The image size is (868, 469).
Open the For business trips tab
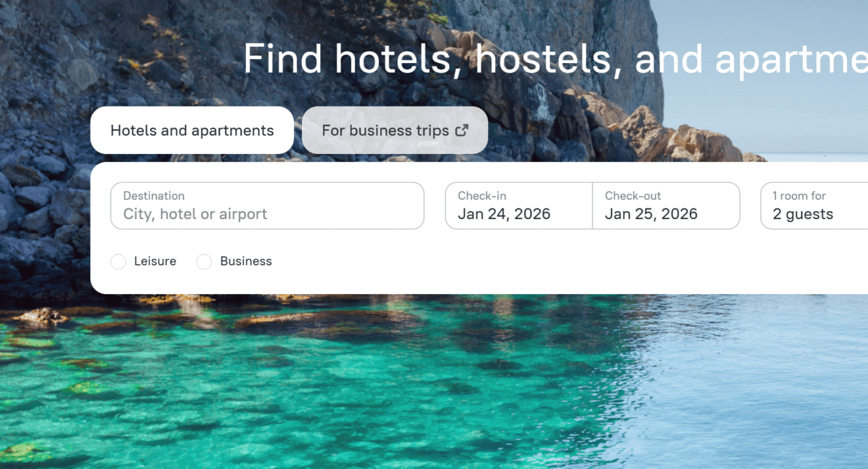tap(395, 130)
